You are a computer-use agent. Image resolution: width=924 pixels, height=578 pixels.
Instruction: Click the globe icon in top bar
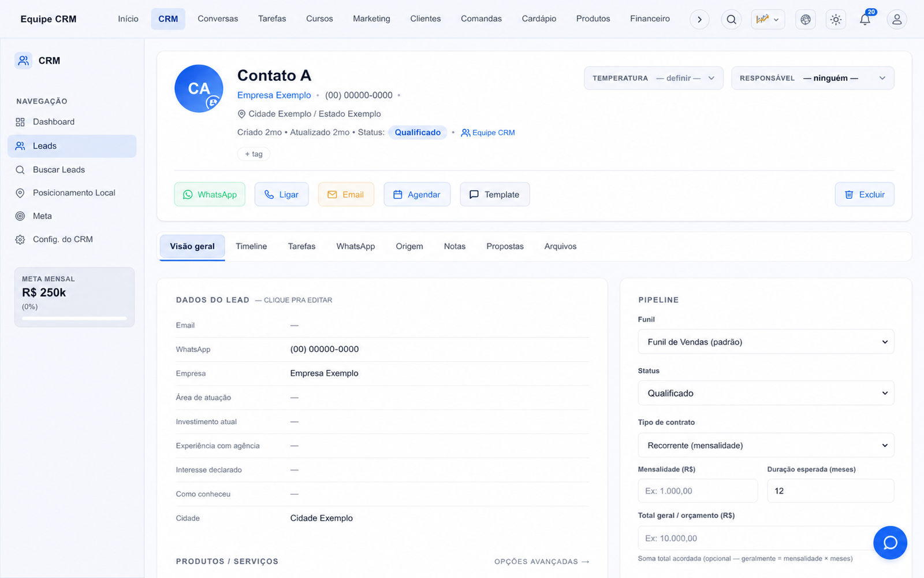click(806, 20)
